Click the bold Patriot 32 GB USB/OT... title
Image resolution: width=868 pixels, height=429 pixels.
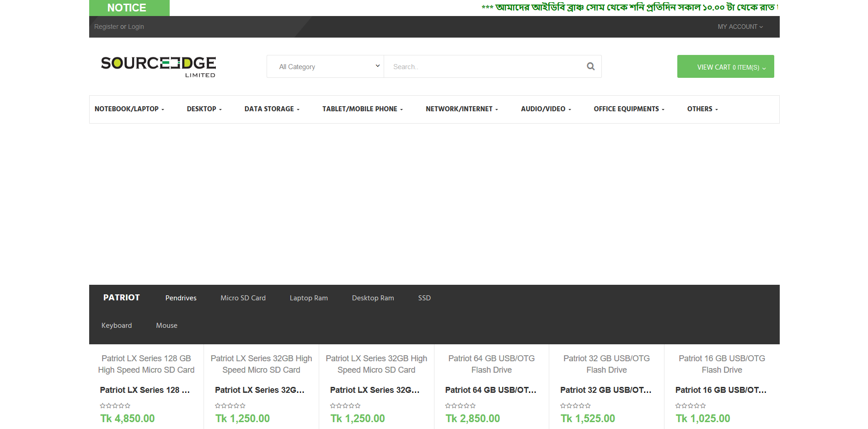click(x=606, y=390)
